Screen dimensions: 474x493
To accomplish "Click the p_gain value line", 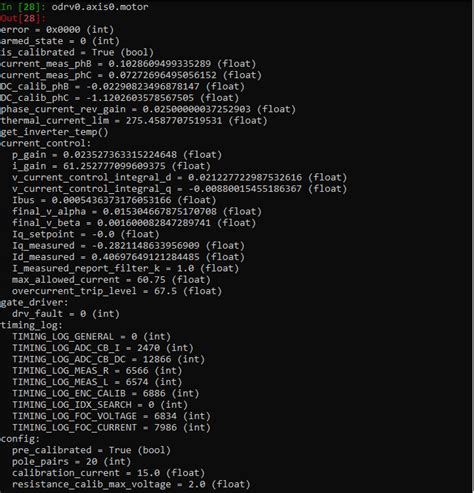I will coord(117,155).
